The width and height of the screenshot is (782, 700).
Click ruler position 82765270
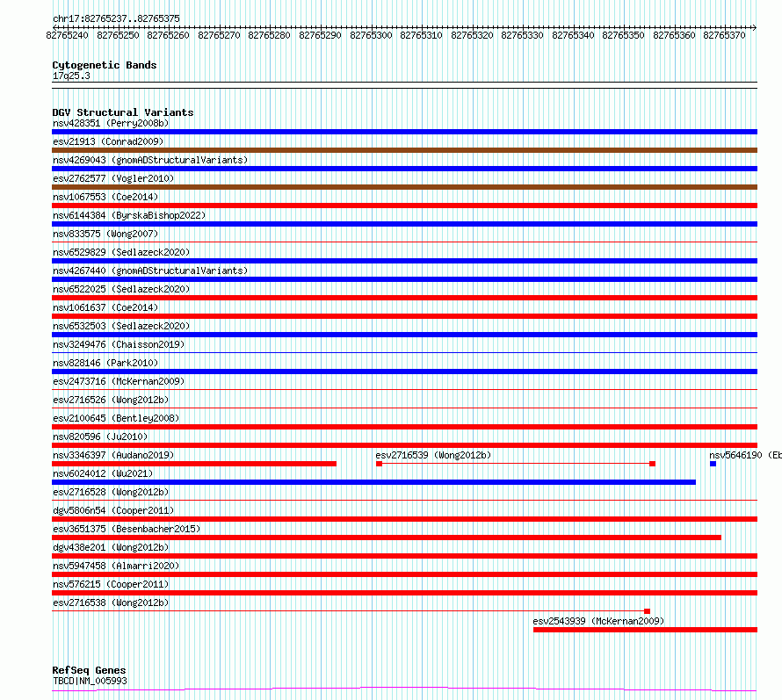(x=219, y=35)
